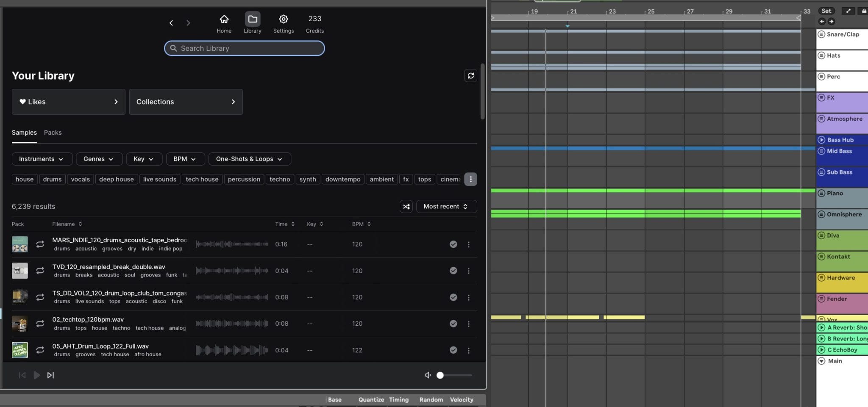Open the sample sync refresh icon in Your Library

click(470, 75)
